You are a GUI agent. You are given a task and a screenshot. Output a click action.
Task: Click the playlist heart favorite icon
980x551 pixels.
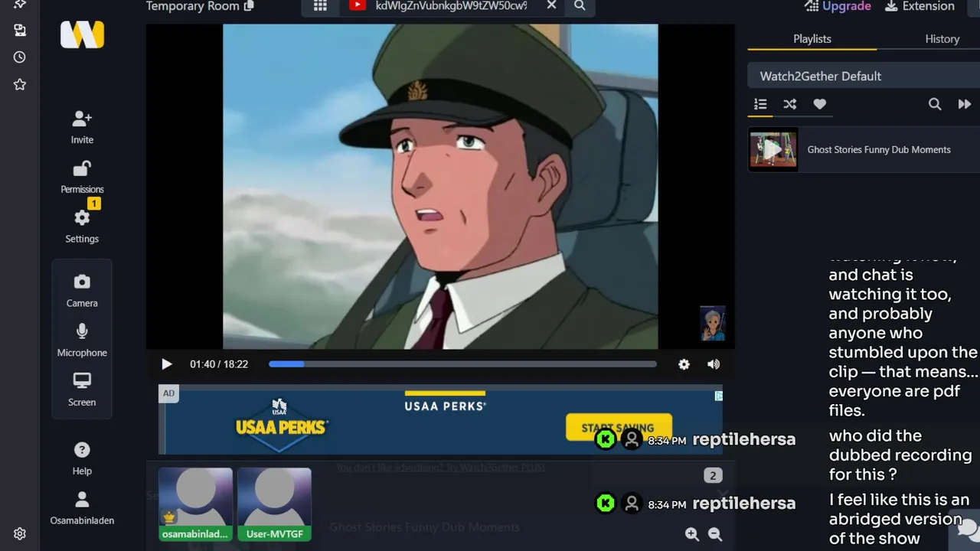tap(820, 104)
